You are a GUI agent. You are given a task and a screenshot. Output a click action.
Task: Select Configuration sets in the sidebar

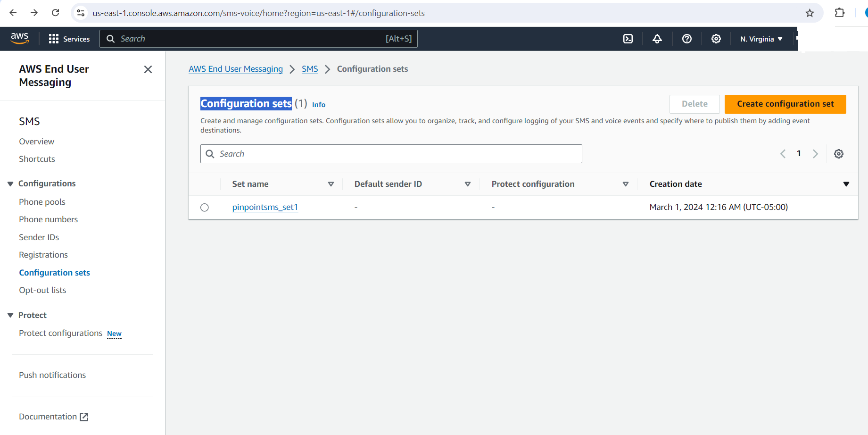54,273
